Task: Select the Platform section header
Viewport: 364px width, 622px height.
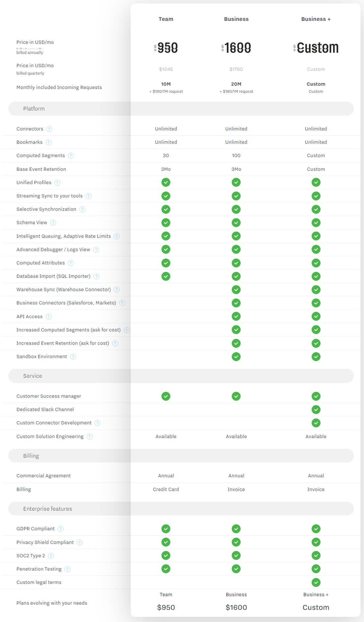Action: click(x=34, y=108)
